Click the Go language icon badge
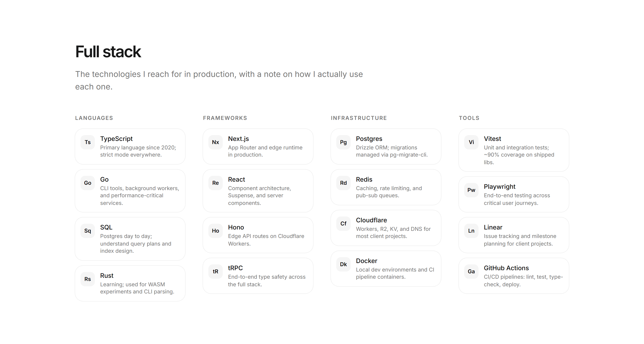Viewport: 644px width, 344px height. click(87, 183)
